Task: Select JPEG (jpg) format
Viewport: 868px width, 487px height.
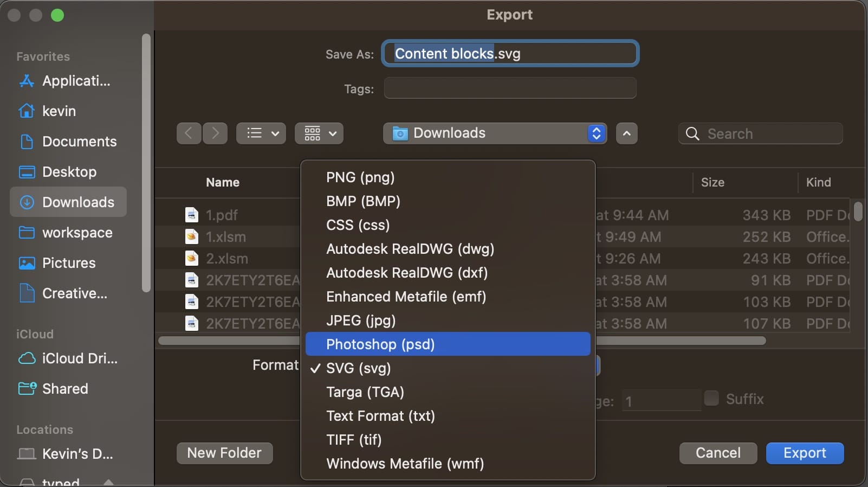Action: point(448,321)
